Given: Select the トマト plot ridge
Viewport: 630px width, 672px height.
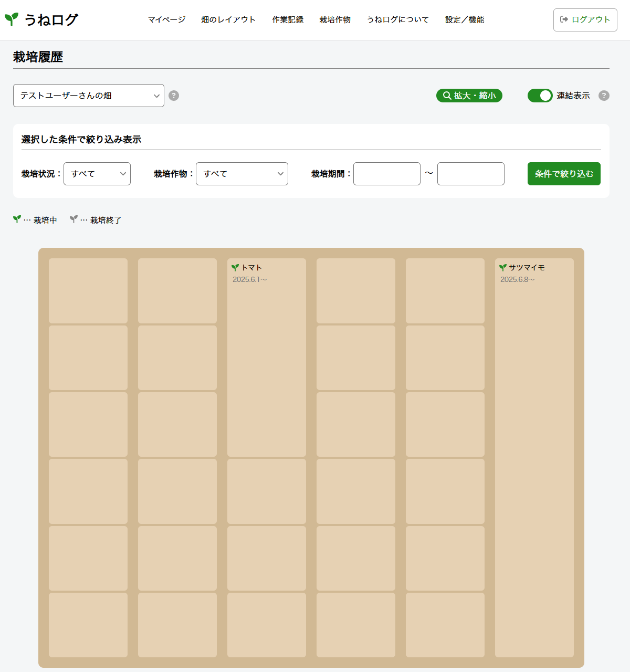Looking at the screenshot, I should click(267, 358).
